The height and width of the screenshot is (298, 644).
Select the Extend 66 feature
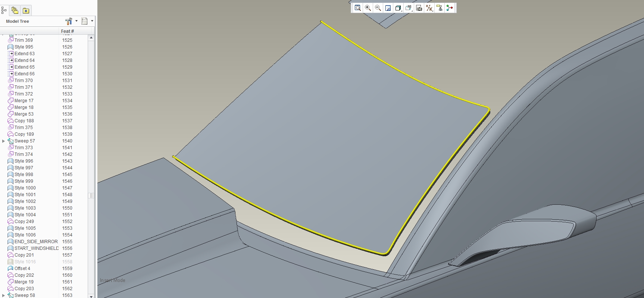[x=25, y=74]
